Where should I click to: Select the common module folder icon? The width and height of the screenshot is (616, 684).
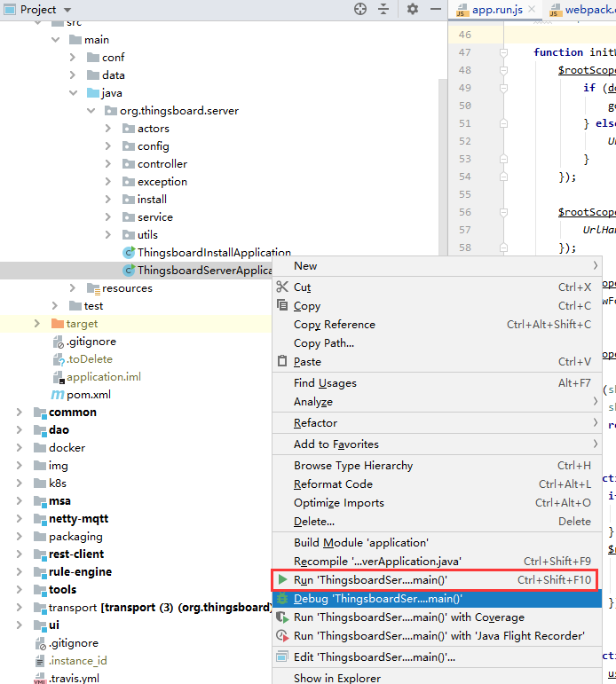pos(40,413)
